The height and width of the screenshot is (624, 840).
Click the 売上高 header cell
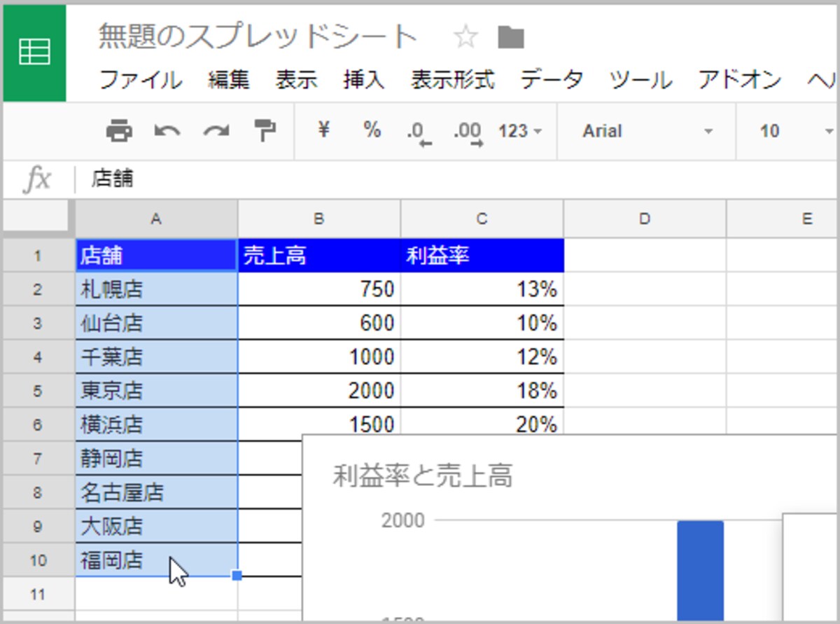(319, 256)
